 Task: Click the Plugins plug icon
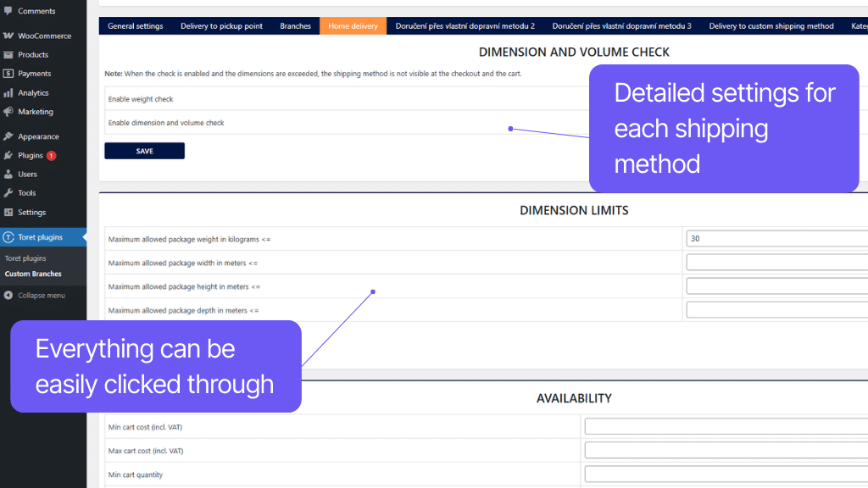(x=8, y=156)
